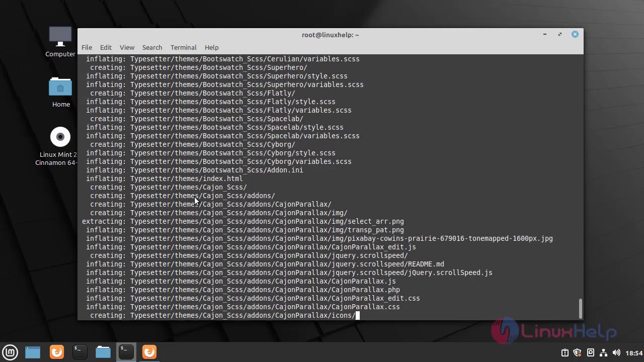Open the removable drives tray icon
Screen dimensions: 644x362
click(590, 352)
